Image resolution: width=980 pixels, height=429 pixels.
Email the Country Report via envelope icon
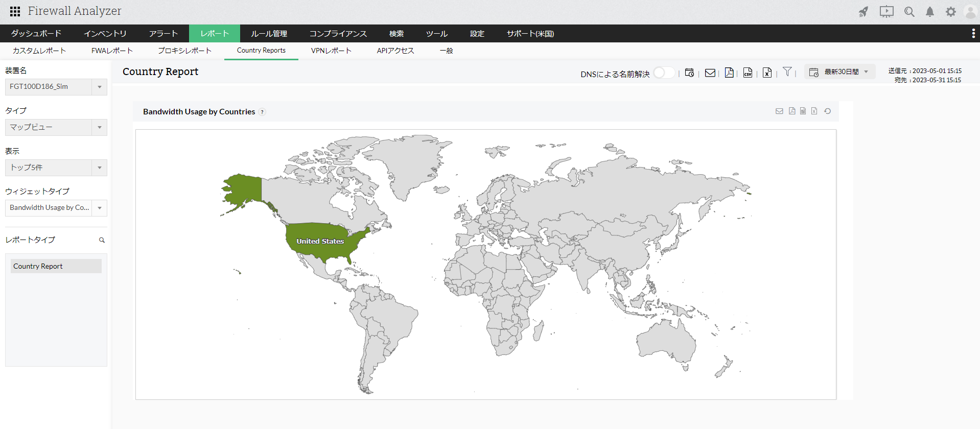coord(710,73)
